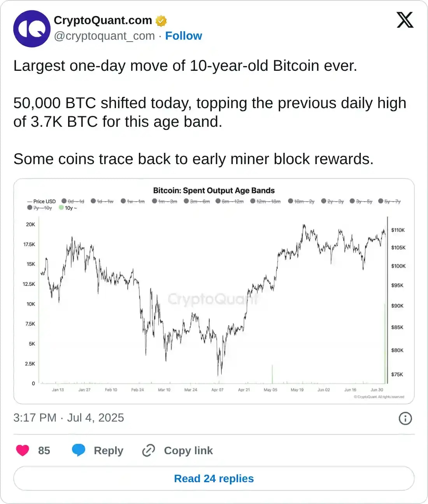Image resolution: width=428 pixels, height=504 pixels.
Task: Toggle the 1w–1m age band
Action: coord(134,201)
